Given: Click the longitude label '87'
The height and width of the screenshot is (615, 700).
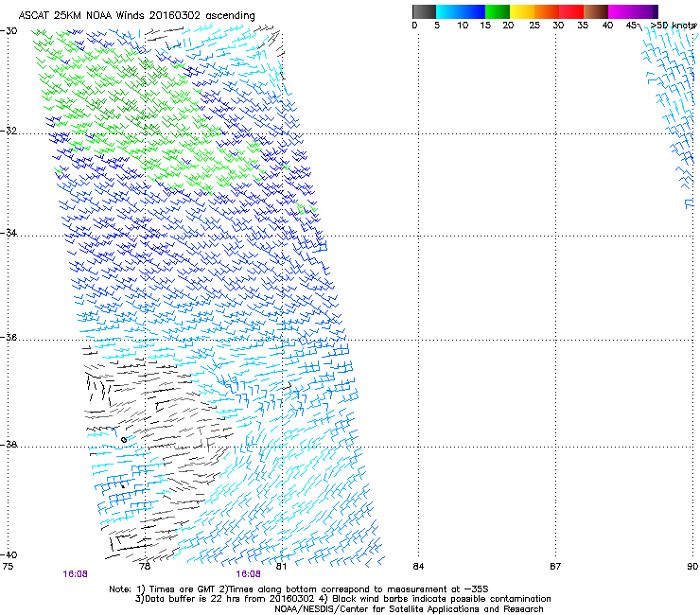Looking at the screenshot, I should pos(555,567).
